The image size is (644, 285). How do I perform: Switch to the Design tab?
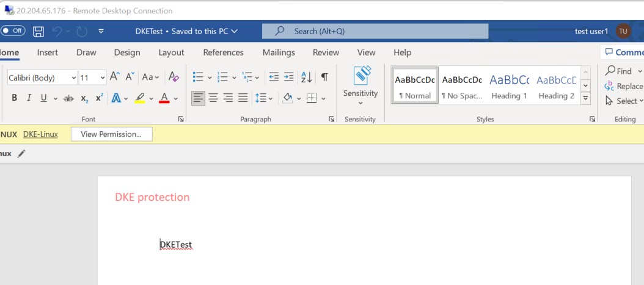coord(127,52)
